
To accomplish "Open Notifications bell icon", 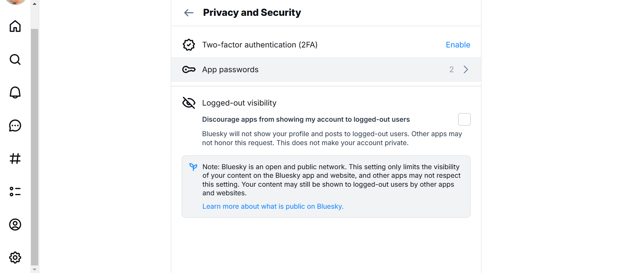I will tap(15, 92).
